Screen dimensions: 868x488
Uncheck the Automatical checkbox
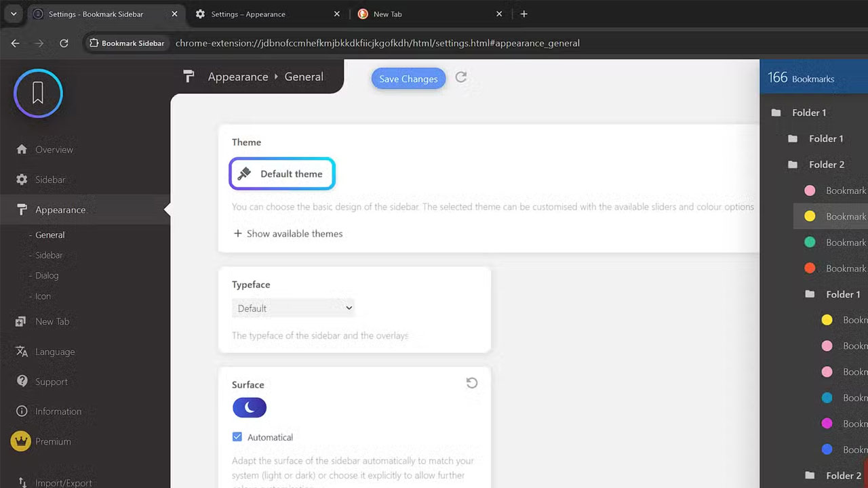click(237, 437)
